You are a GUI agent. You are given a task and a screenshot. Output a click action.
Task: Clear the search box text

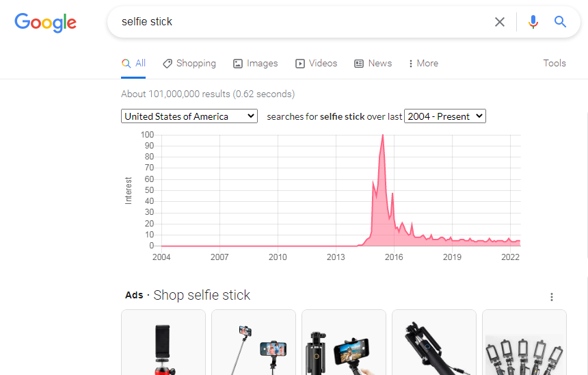[x=500, y=22]
